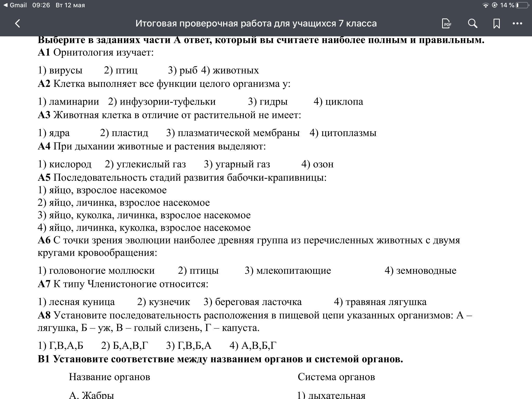This screenshot has height=399, width=532.
Task: Tap answer "2) инфузории-туфельки"
Action: (x=162, y=102)
